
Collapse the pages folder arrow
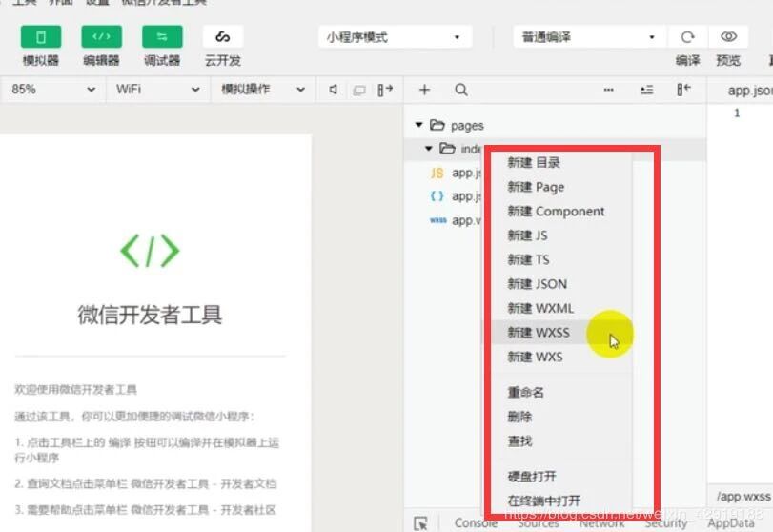coord(419,125)
